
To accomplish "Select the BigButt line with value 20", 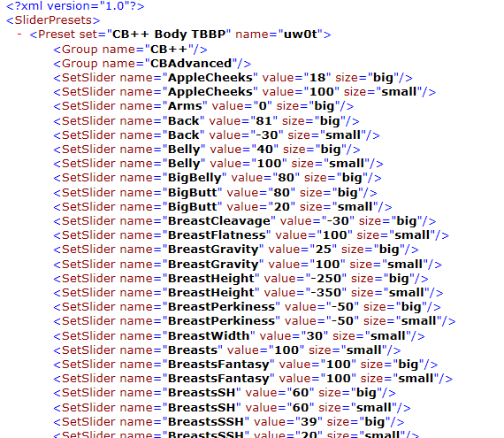I will tap(223, 207).
